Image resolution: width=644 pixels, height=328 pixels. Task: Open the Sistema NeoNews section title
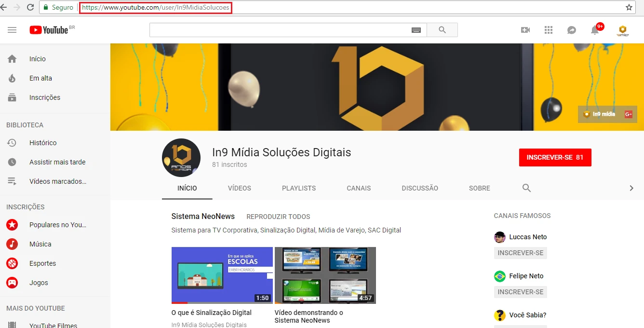(x=203, y=216)
